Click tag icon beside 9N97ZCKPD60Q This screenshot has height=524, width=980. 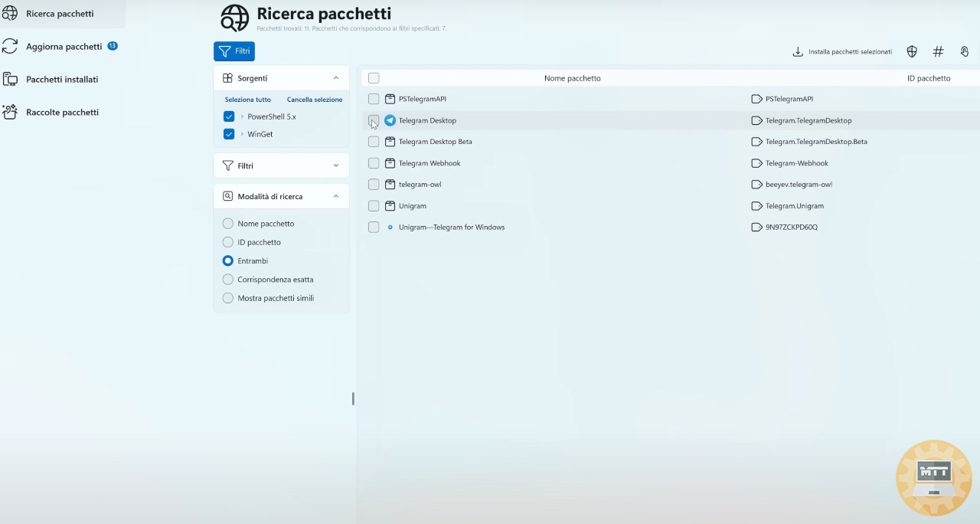(757, 228)
